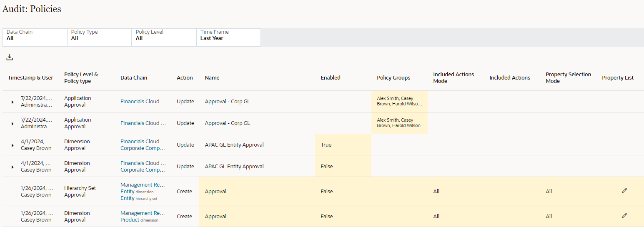Viewport: 644px width, 227px height.
Task: Open Management Re link in Hierarchy Set row
Action: [x=143, y=185]
